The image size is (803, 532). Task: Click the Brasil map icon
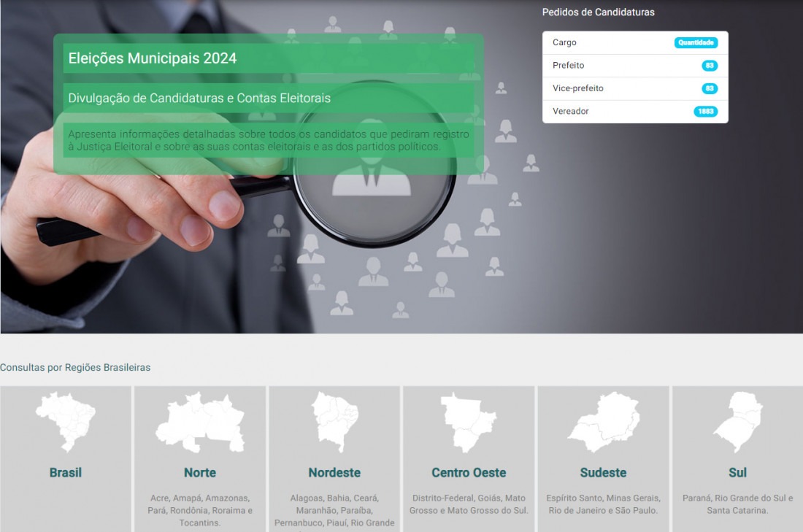pos(66,422)
